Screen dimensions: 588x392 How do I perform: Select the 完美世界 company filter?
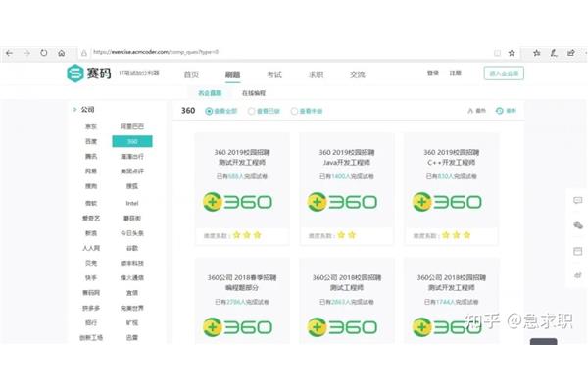click(x=132, y=308)
